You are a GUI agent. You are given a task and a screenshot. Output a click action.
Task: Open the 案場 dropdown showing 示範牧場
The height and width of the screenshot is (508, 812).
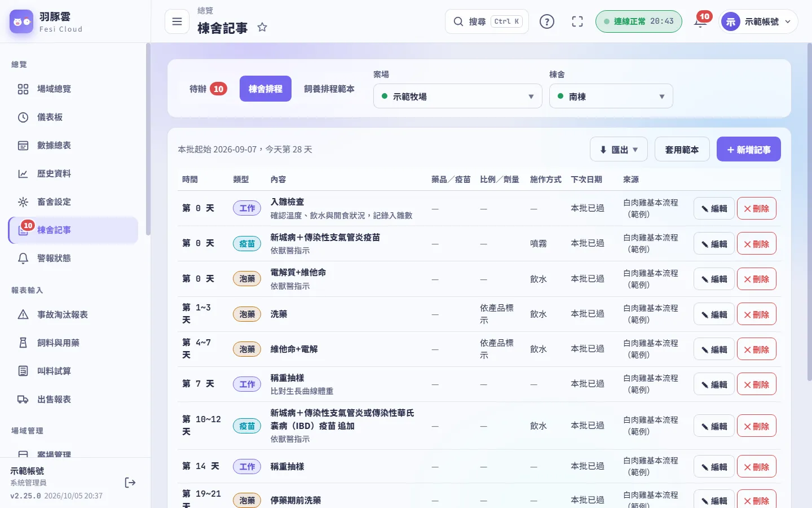pos(458,97)
